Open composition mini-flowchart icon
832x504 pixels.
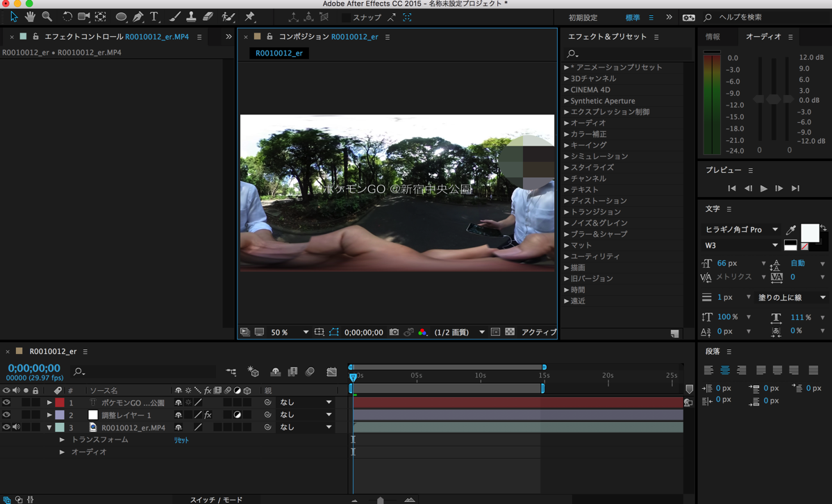(231, 372)
